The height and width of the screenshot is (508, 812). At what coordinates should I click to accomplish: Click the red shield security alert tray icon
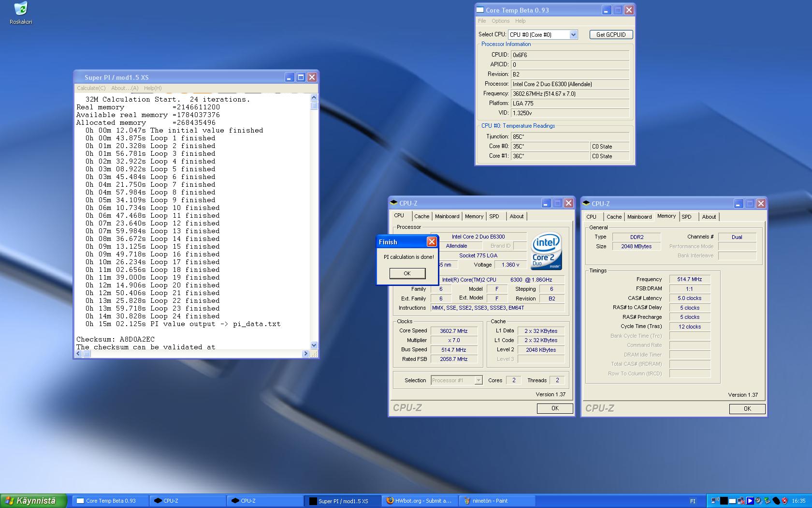click(x=784, y=501)
